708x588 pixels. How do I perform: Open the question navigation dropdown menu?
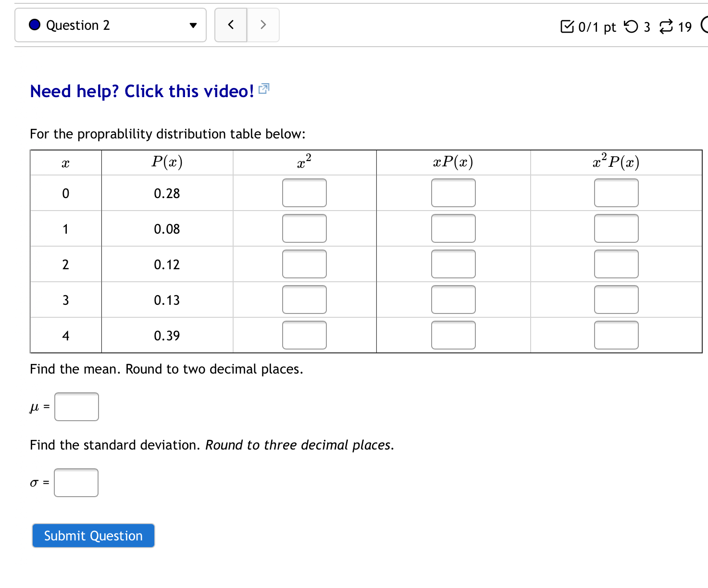(x=111, y=25)
